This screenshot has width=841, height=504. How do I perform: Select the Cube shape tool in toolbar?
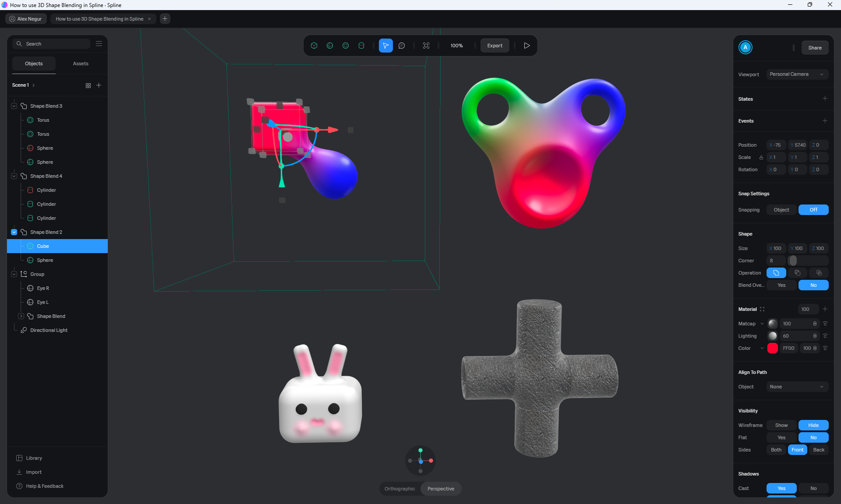click(314, 46)
